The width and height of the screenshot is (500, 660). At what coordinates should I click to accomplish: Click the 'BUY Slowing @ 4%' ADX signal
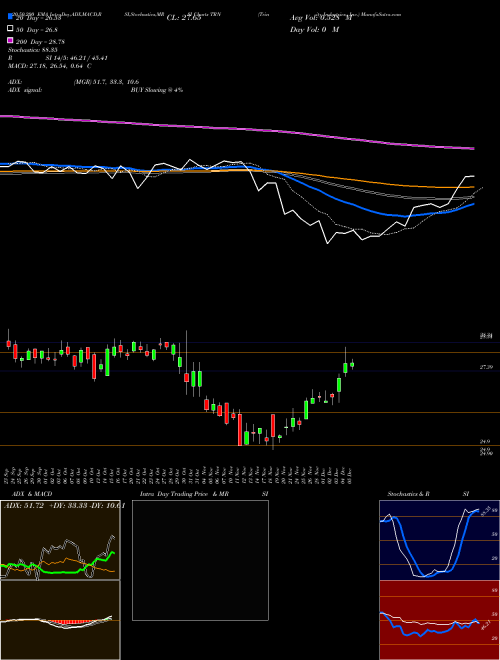click(x=157, y=90)
